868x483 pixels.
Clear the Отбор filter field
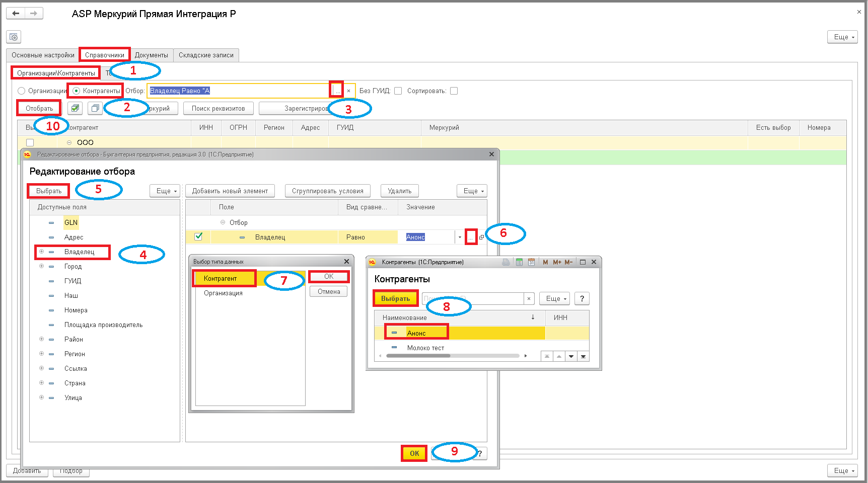pos(348,91)
